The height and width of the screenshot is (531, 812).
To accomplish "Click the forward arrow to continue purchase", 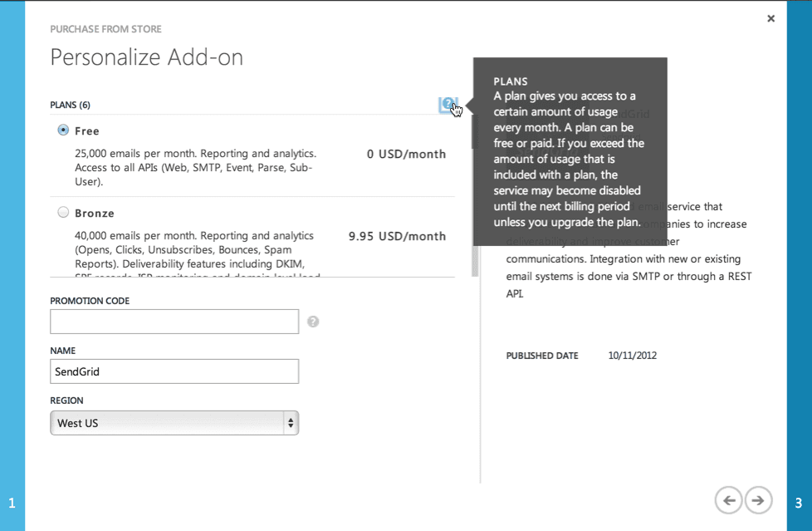I will (x=758, y=500).
